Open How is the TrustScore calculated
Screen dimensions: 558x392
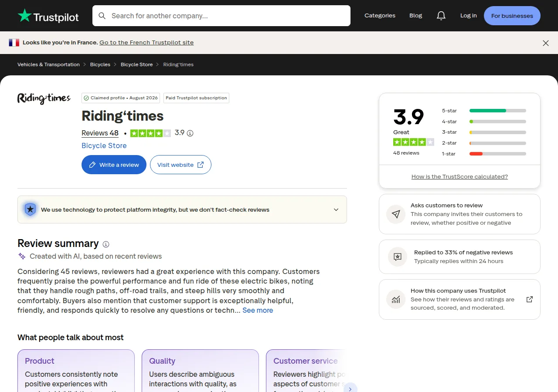point(459,177)
